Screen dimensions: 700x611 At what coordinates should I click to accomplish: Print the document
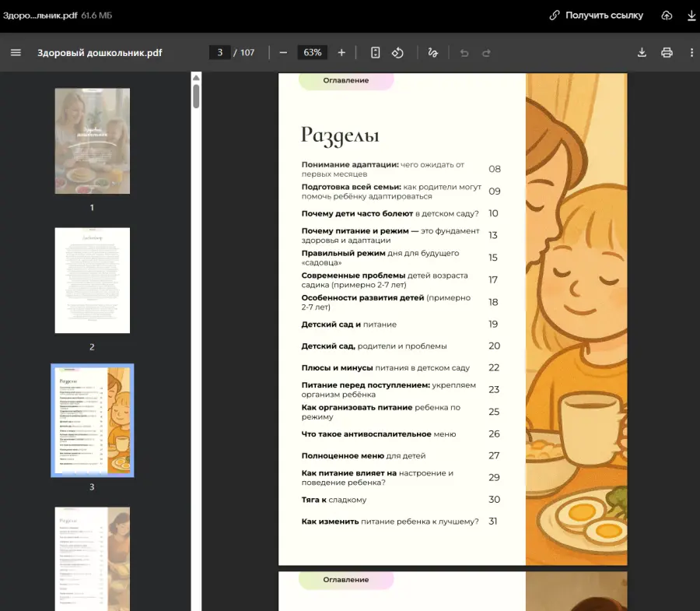pyautogui.click(x=667, y=53)
